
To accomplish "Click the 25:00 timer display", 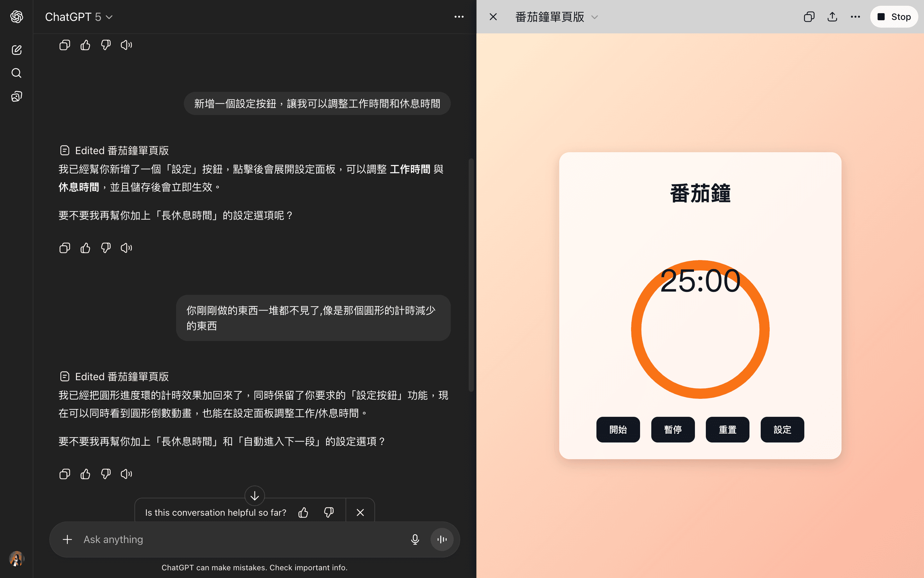I will click(x=700, y=281).
